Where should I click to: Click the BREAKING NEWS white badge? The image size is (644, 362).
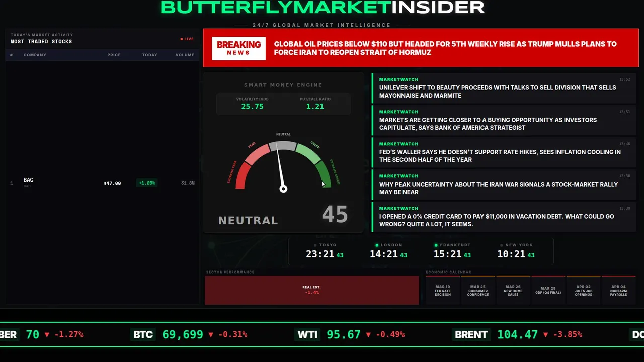coord(238,48)
